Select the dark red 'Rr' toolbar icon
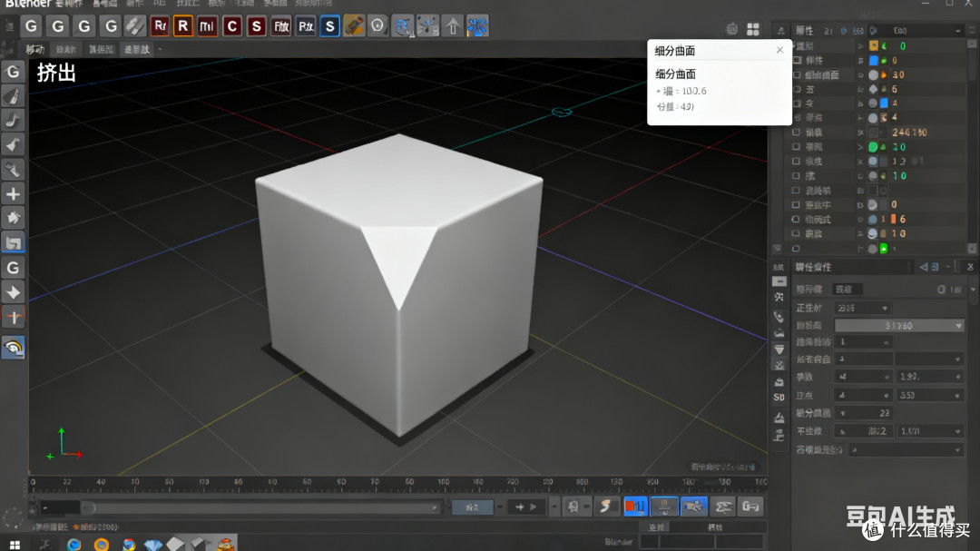This screenshot has height=551, width=980. tap(160, 26)
